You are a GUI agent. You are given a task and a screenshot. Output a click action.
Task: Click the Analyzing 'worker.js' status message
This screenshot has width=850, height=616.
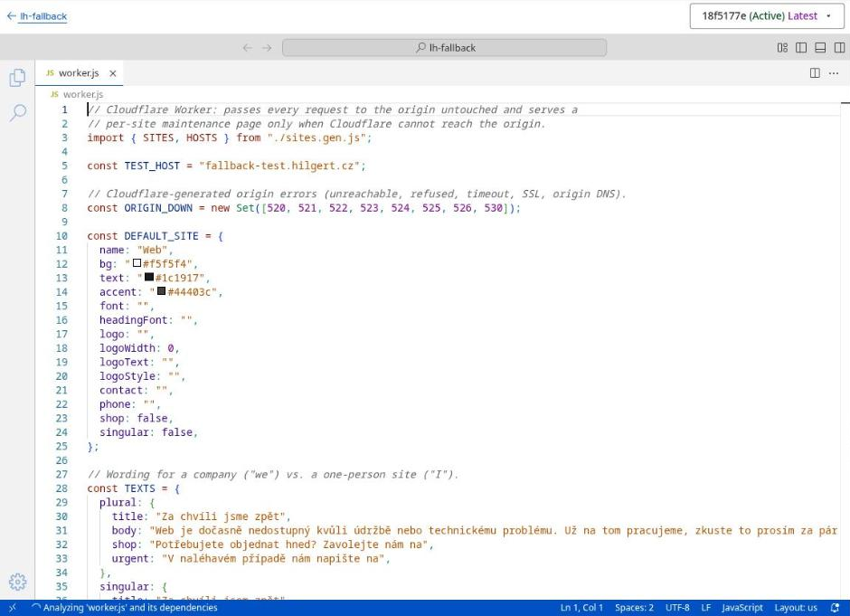point(125,608)
